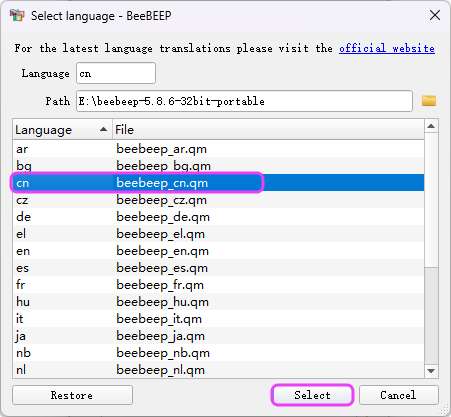Click BeeBEEP app icon in title bar
Screen dimensions: 451x417
[x=17, y=15]
